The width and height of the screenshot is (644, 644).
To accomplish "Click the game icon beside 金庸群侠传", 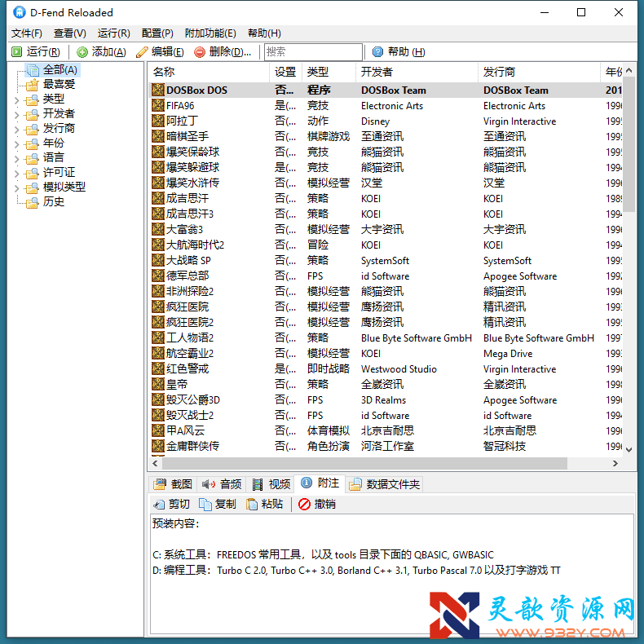I will tap(158, 446).
